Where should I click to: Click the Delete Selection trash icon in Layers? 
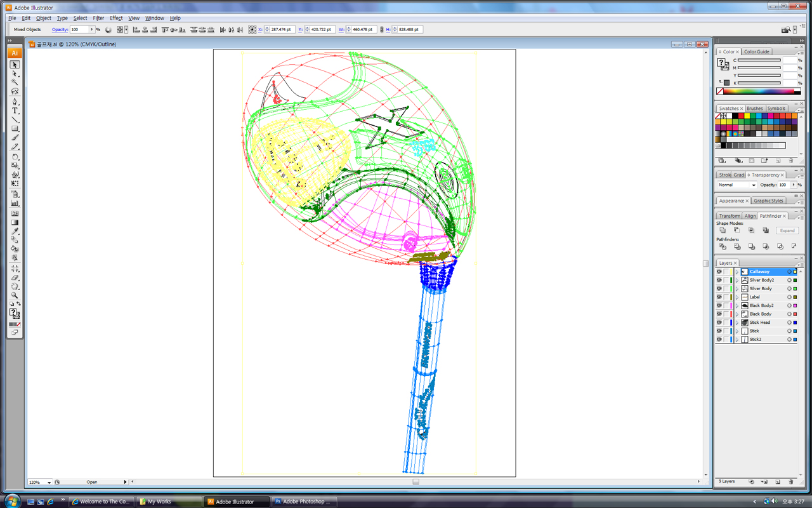coord(790,482)
